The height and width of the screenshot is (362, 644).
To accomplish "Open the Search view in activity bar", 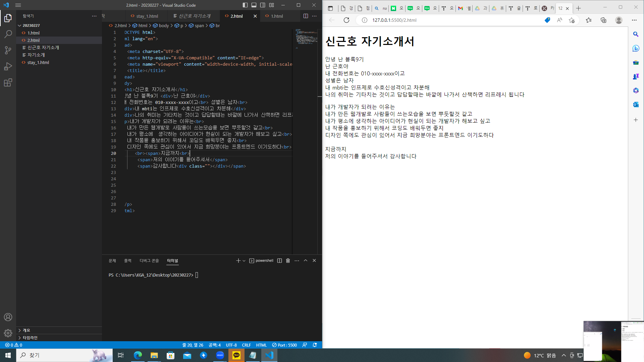I will click(x=8, y=34).
